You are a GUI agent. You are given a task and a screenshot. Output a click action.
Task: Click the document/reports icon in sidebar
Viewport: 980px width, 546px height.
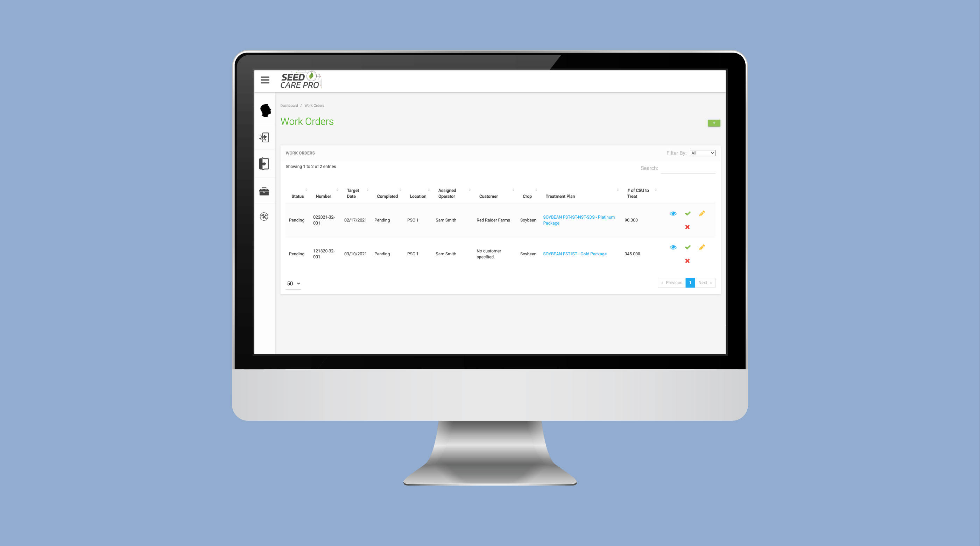[x=265, y=163]
